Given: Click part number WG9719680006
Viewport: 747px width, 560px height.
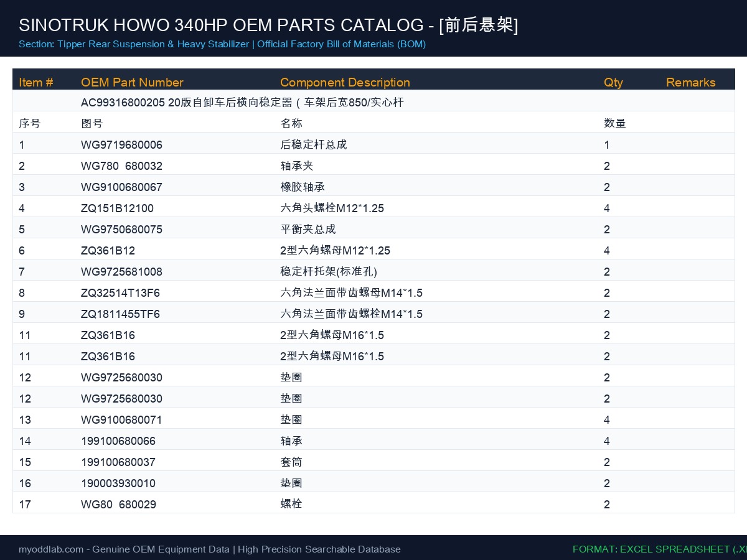Looking at the screenshot, I should coord(121,145).
